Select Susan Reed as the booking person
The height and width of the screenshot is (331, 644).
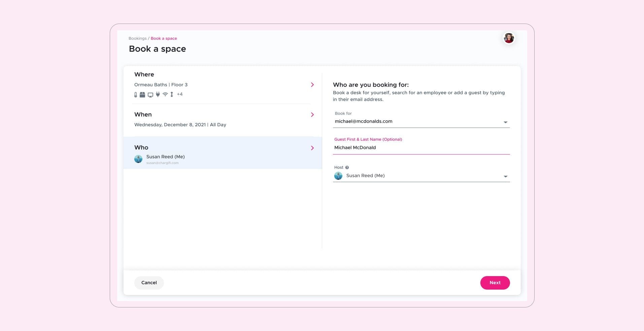pos(166,157)
